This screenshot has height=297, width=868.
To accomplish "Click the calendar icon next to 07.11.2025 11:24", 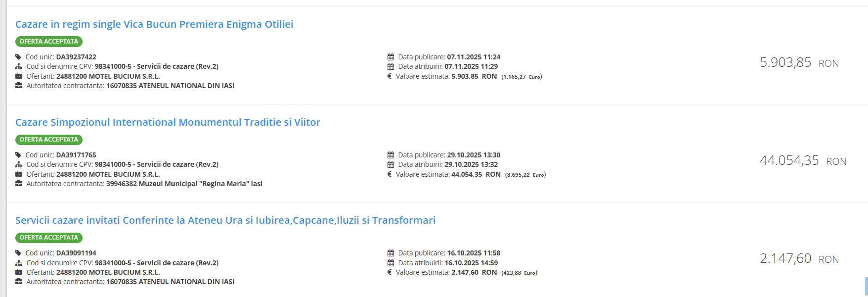I will coord(391,57).
